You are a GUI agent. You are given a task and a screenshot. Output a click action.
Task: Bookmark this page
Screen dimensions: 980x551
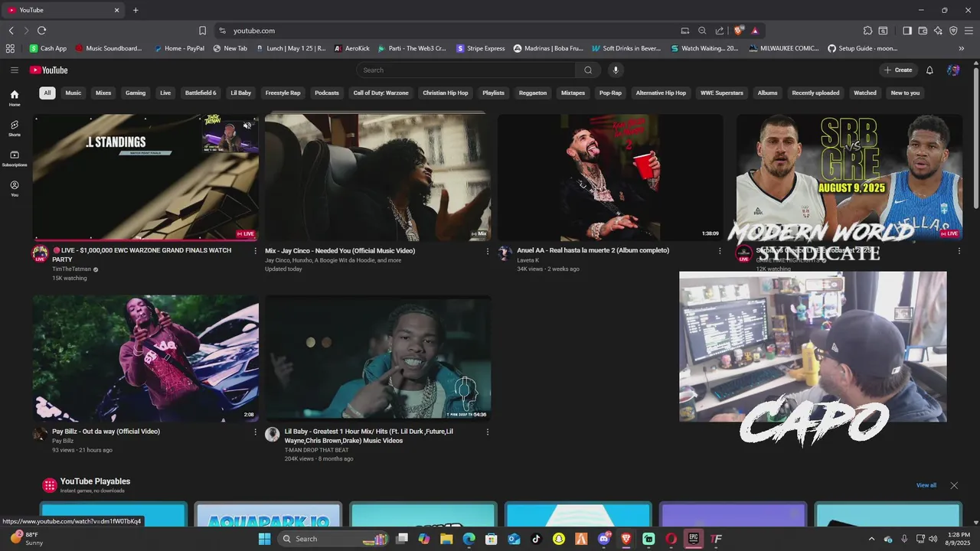[x=202, y=31]
